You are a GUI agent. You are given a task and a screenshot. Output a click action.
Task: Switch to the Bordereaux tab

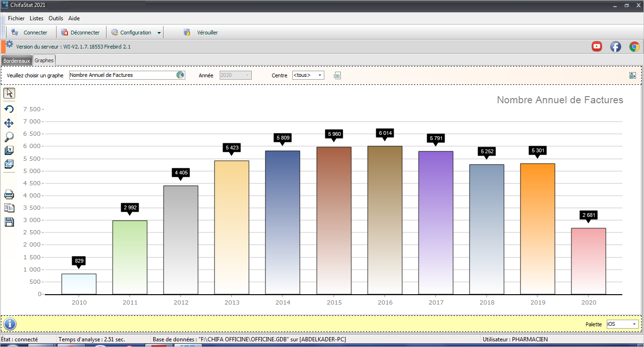pos(17,61)
